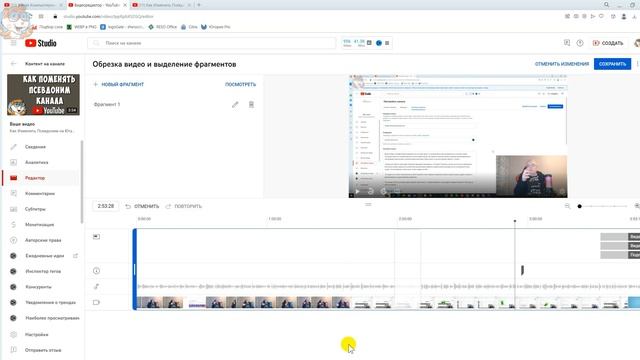Close the active Видеоредактор browser tab
Image resolution: width=640 pixels, height=360 pixels.
125,5
